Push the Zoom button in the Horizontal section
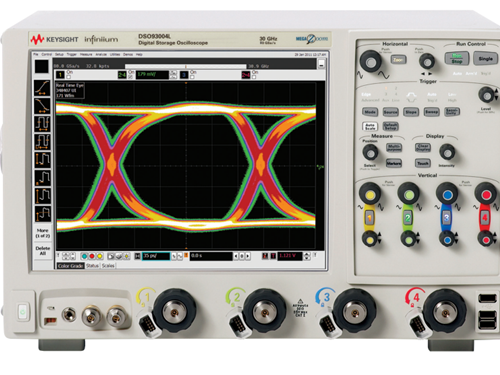 tap(398, 60)
